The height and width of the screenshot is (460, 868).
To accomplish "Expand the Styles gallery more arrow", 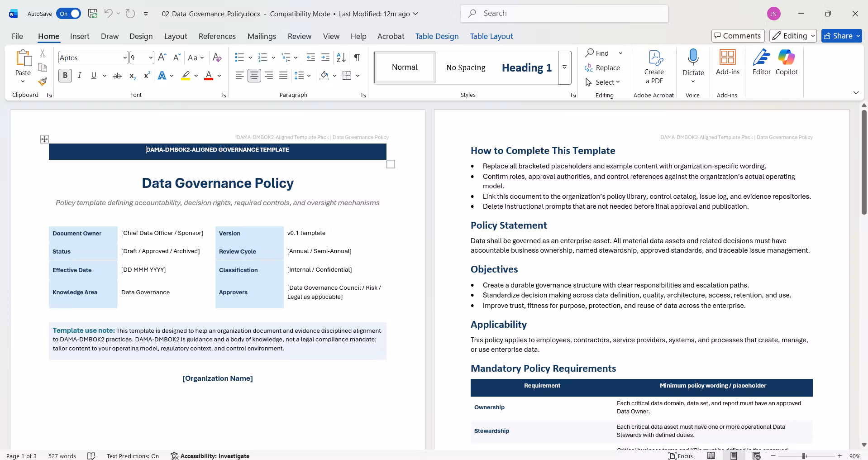I will [564, 67].
